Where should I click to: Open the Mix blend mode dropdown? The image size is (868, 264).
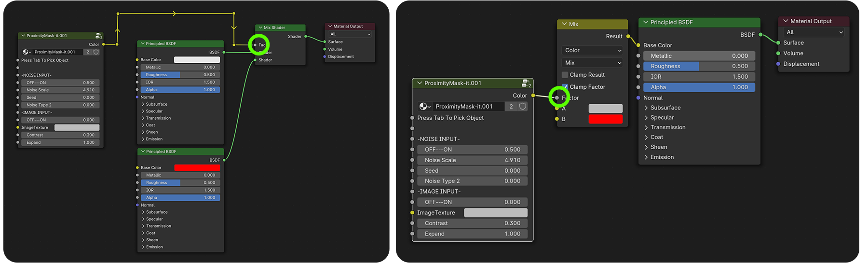click(592, 63)
